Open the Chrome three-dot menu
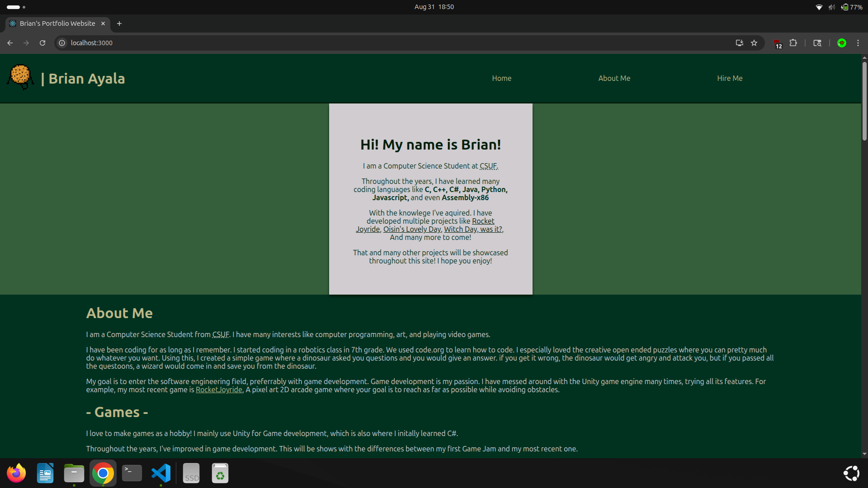868x488 pixels. (x=858, y=43)
